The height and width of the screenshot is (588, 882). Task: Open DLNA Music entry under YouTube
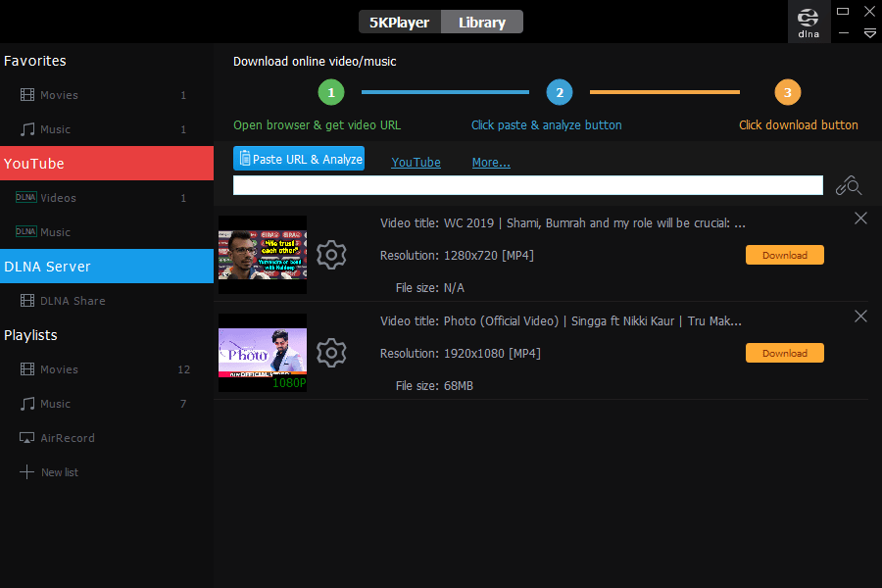pos(107,232)
